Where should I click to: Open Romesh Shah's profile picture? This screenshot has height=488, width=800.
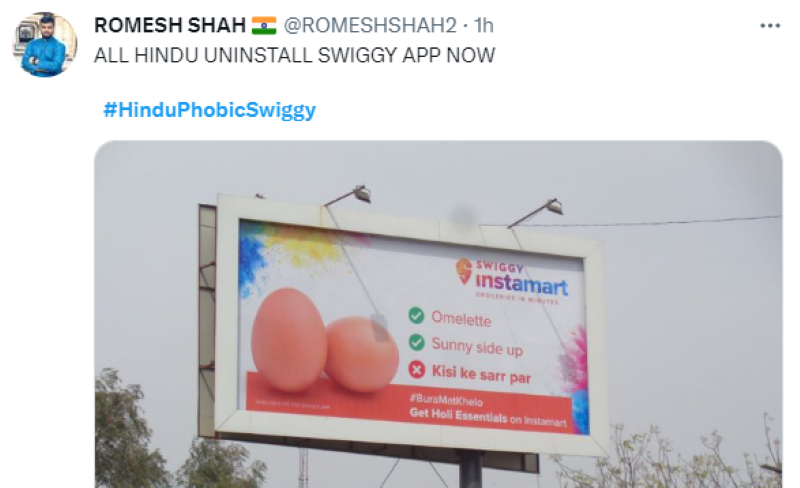(x=45, y=44)
